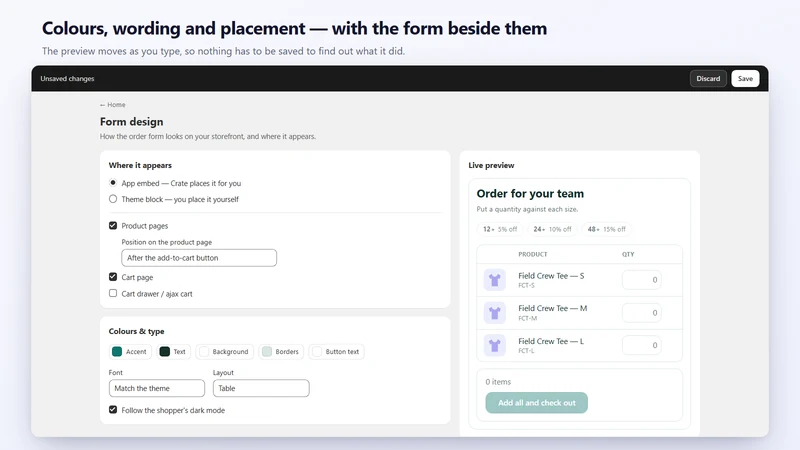
Task: Click the FCT-S SKU text
Action: (x=527, y=285)
